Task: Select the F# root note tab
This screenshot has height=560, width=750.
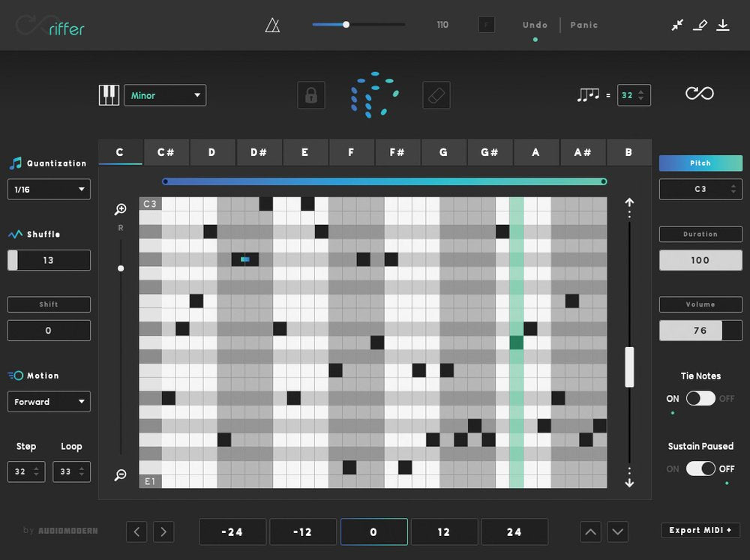Action: (397, 152)
